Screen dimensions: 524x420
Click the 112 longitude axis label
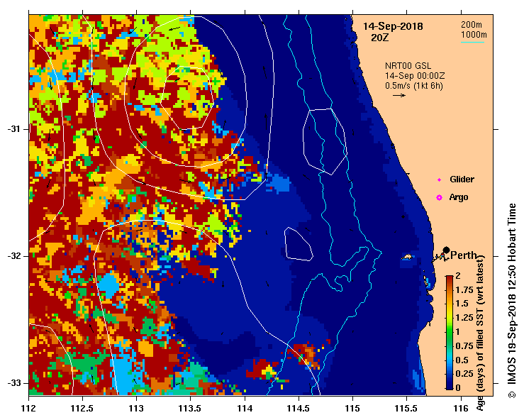click(x=29, y=409)
